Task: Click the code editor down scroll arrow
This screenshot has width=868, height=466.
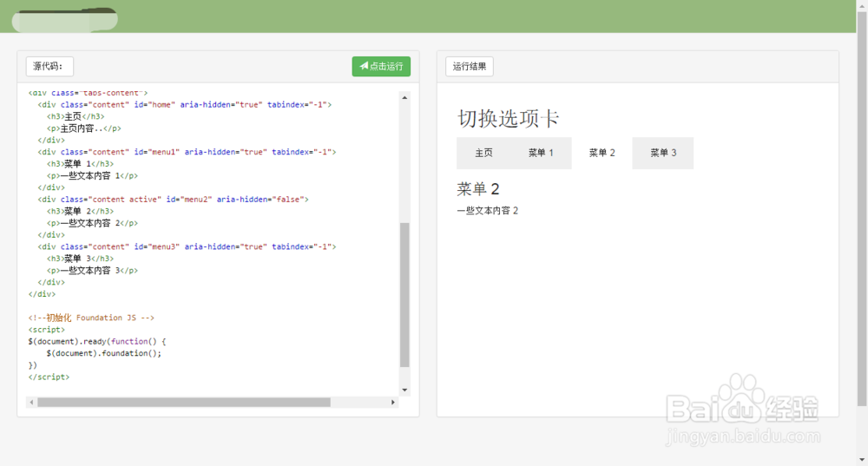Action: pyautogui.click(x=404, y=391)
